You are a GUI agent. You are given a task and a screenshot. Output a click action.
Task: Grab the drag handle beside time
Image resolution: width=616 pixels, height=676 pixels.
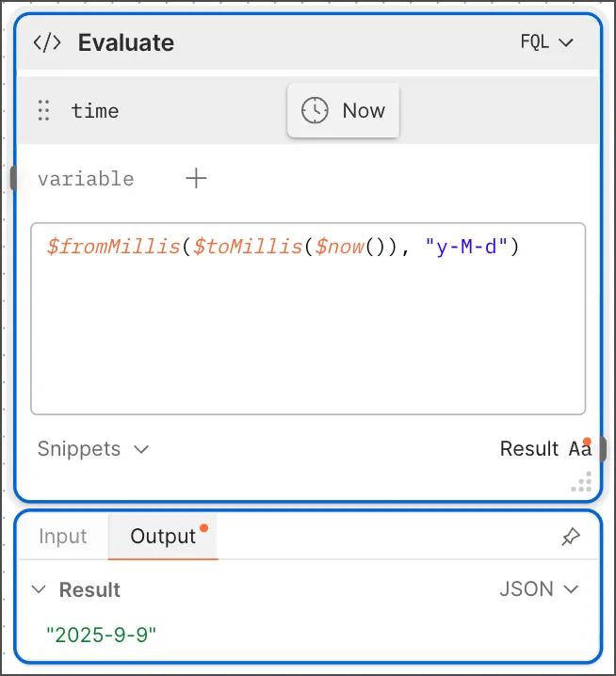click(43, 110)
